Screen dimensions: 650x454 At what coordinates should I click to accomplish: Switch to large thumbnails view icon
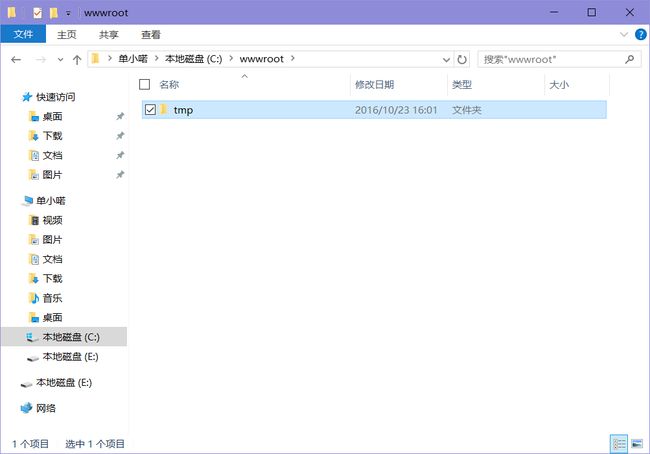pos(637,444)
